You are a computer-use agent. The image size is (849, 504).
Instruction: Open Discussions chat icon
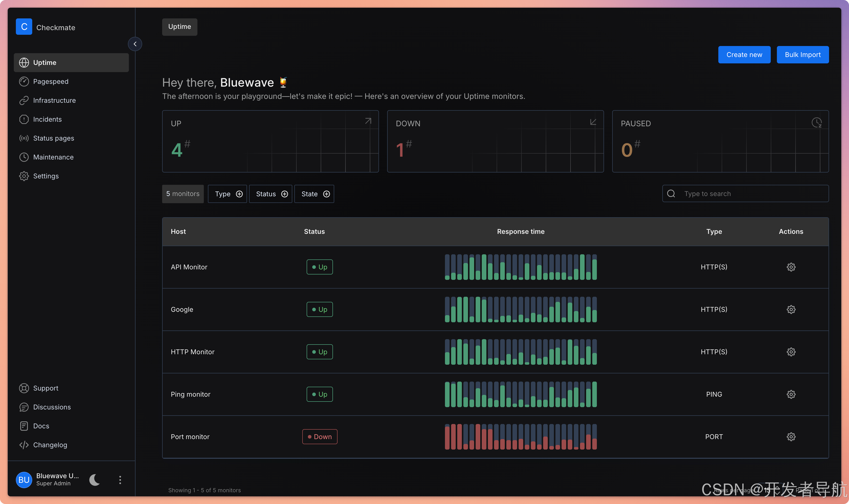coord(24,407)
